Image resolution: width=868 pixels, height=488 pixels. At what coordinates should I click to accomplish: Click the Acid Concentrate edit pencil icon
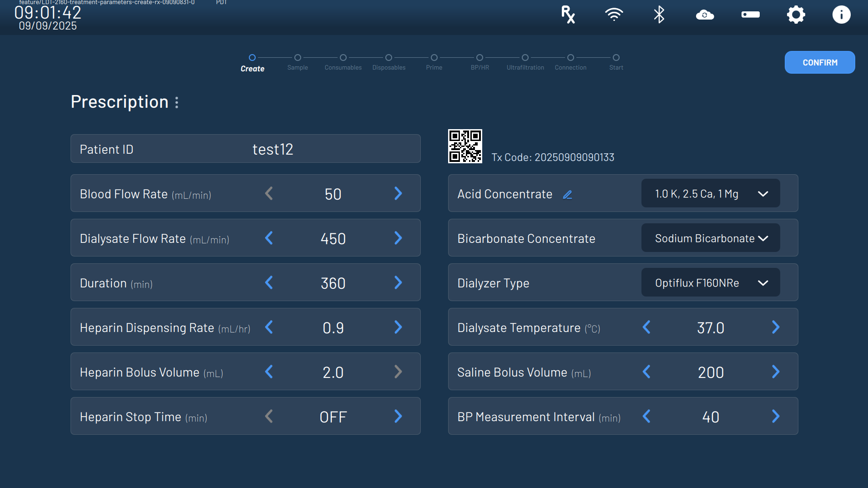tap(567, 195)
